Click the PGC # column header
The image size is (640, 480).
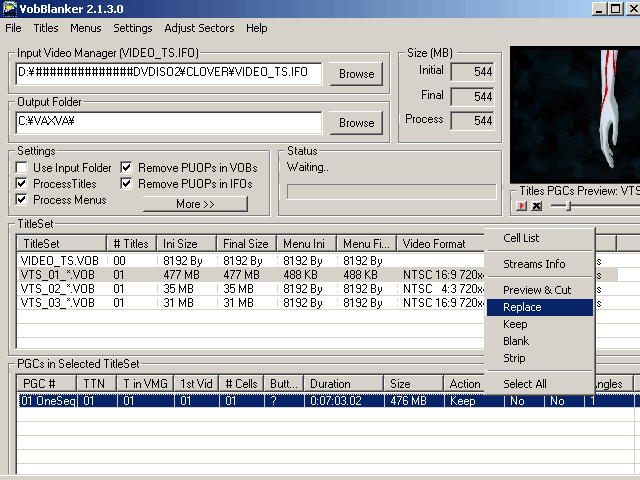click(x=47, y=384)
